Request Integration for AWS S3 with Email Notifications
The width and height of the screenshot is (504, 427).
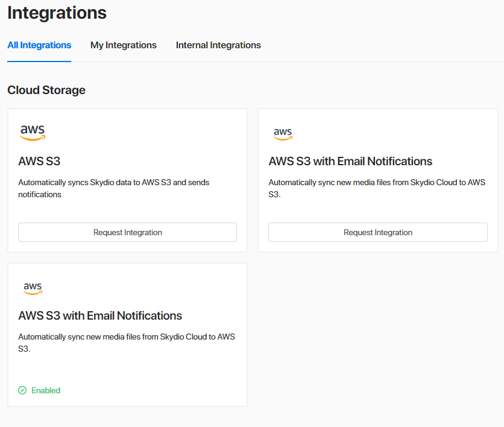click(x=378, y=232)
